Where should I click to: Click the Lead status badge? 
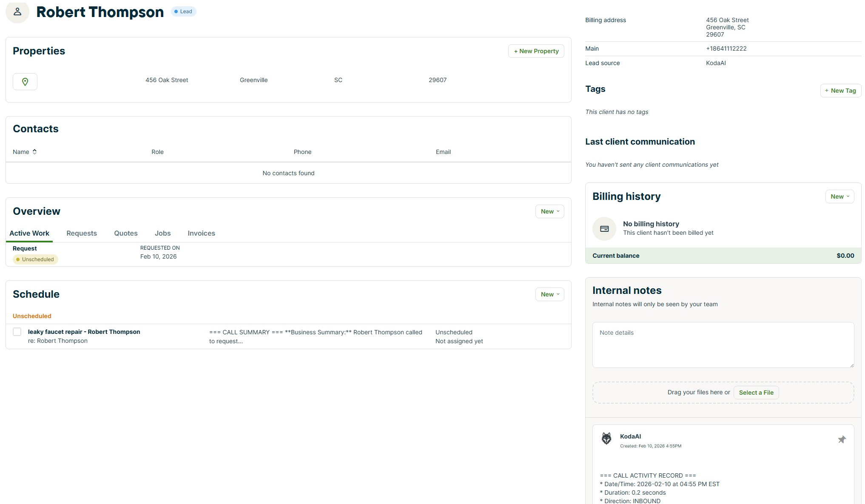point(184,11)
